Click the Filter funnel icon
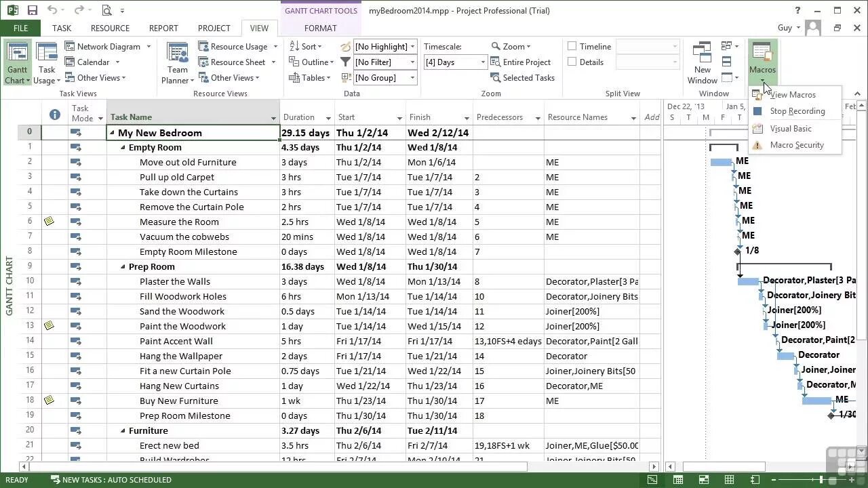Image resolution: width=868 pixels, height=488 pixels. click(346, 62)
